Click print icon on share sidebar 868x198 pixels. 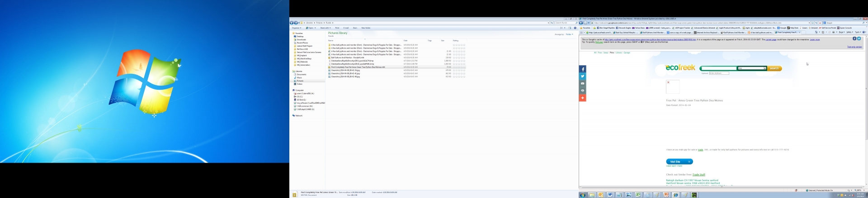(x=583, y=91)
